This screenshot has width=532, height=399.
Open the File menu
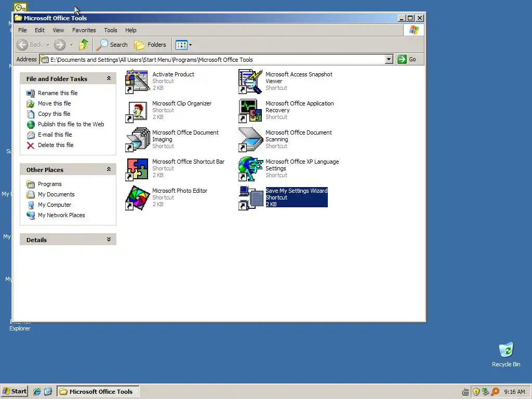coord(22,30)
